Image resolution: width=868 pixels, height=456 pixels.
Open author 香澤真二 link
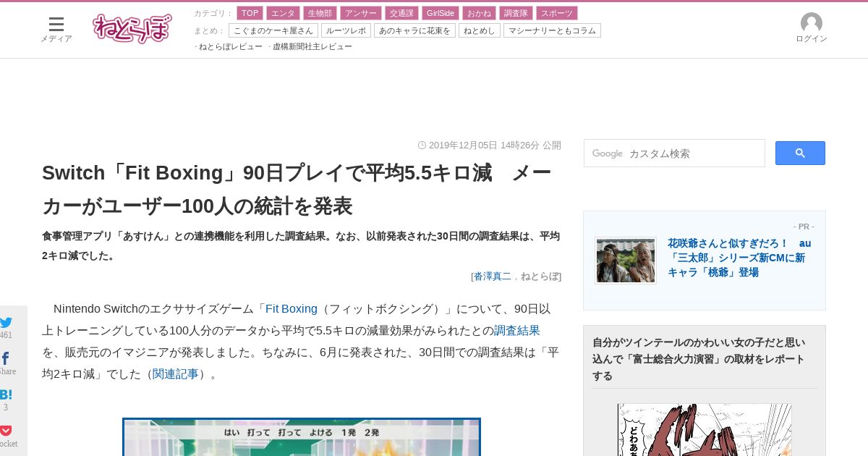click(493, 276)
